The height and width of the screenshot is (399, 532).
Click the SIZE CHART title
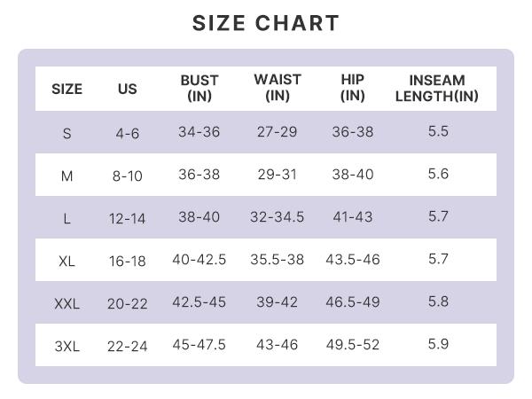pos(266,24)
